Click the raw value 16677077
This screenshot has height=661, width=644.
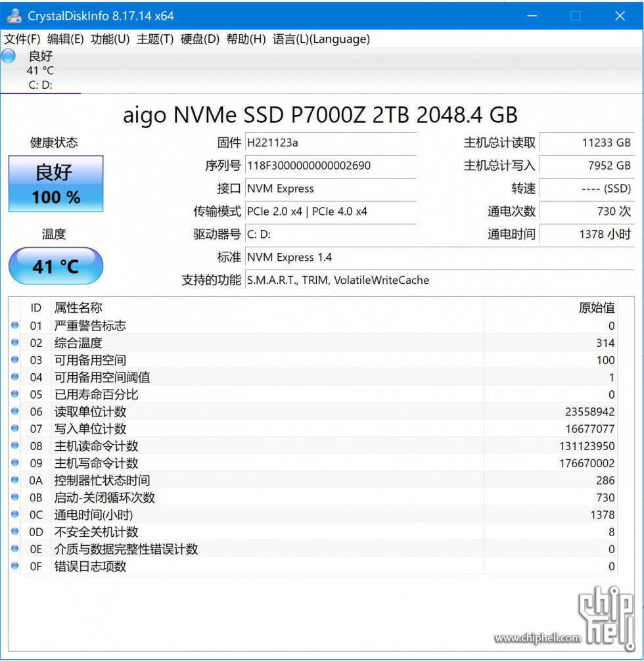[589, 429]
